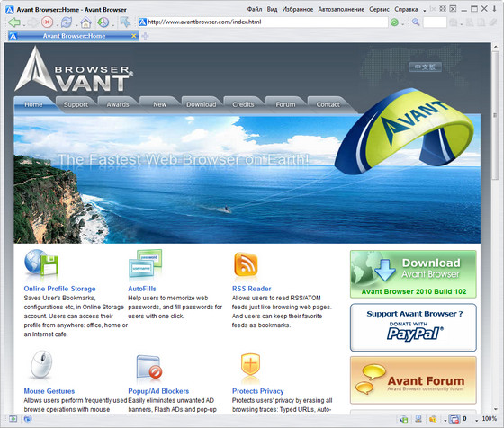Click the blue cursor arrow toolbar icon
504x428 pixels.
(x=125, y=22)
